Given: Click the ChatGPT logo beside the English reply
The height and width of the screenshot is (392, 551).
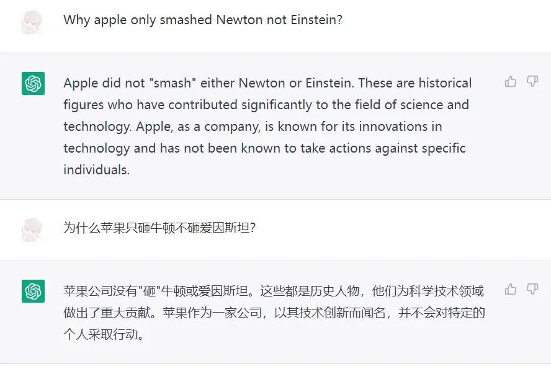Looking at the screenshot, I should pos(33,83).
